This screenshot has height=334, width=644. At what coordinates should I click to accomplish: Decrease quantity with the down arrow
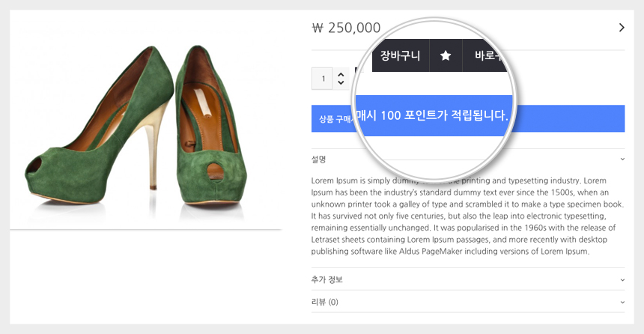pyautogui.click(x=341, y=82)
